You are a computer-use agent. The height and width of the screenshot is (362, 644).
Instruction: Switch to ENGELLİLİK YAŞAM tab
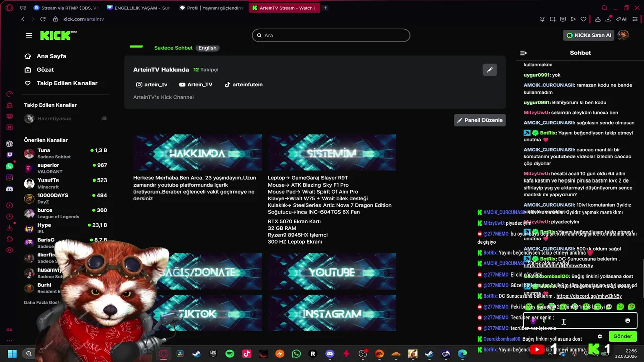(x=138, y=8)
